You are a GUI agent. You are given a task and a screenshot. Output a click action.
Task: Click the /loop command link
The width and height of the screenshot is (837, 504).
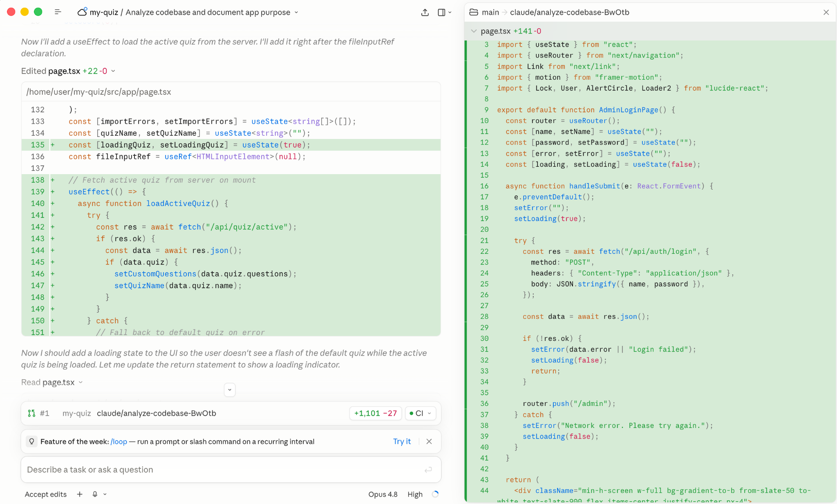[119, 441]
